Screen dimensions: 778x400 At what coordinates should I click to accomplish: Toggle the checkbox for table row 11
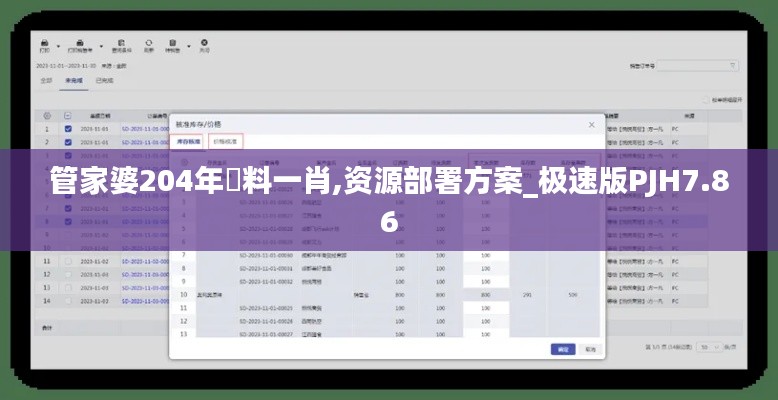pos(68,261)
